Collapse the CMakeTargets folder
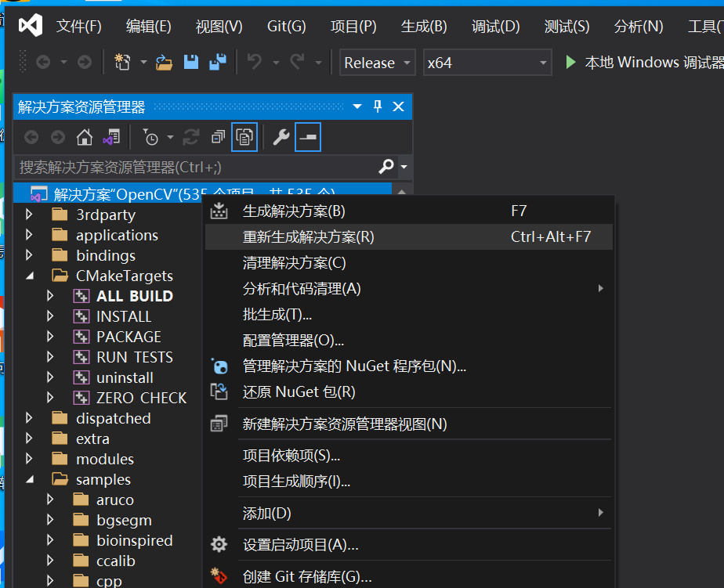Viewport: 724px width, 588px height. tap(30, 276)
